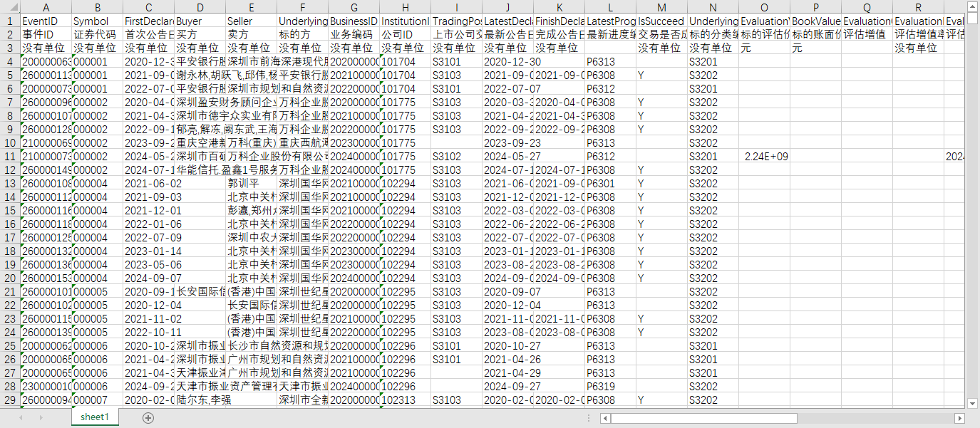Select the P6319 cell
The height and width of the screenshot is (428, 980).
click(x=610, y=386)
